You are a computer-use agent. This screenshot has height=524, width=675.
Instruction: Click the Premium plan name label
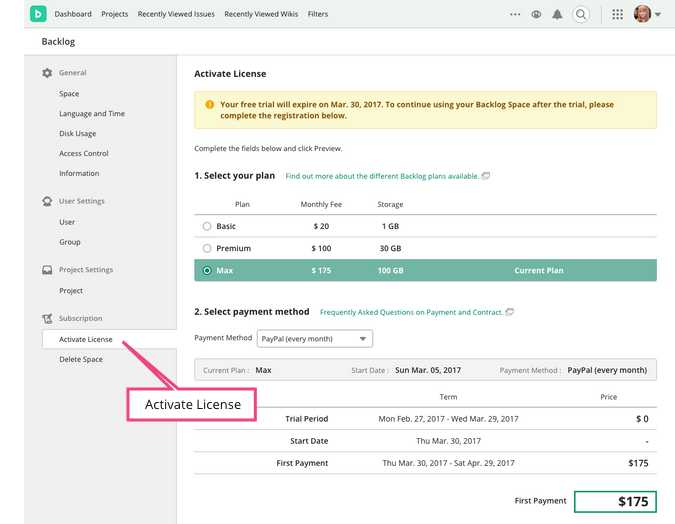coord(233,248)
